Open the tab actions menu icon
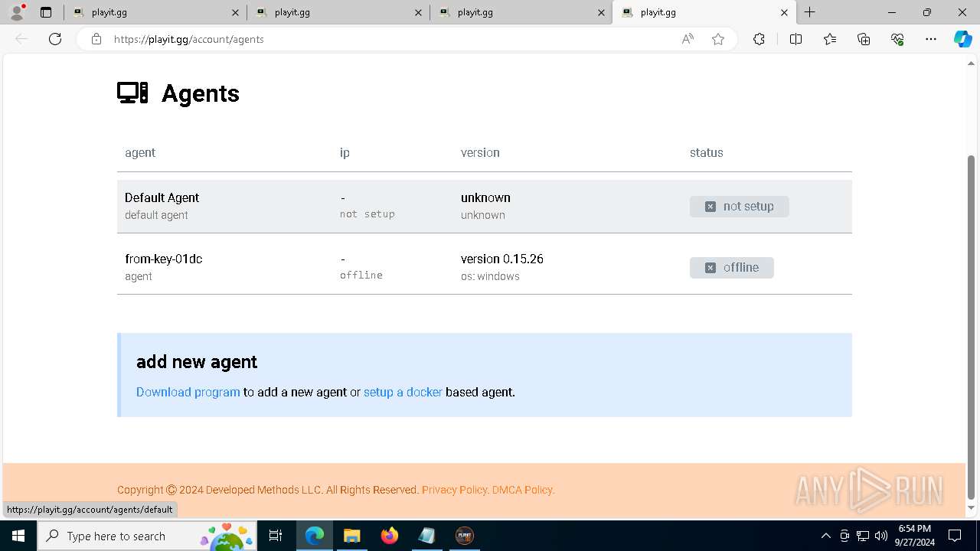The image size is (980, 551). (46, 12)
